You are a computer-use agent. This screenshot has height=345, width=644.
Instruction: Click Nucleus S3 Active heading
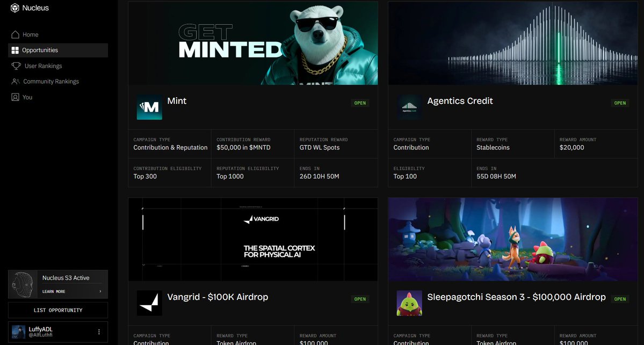(66, 278)
